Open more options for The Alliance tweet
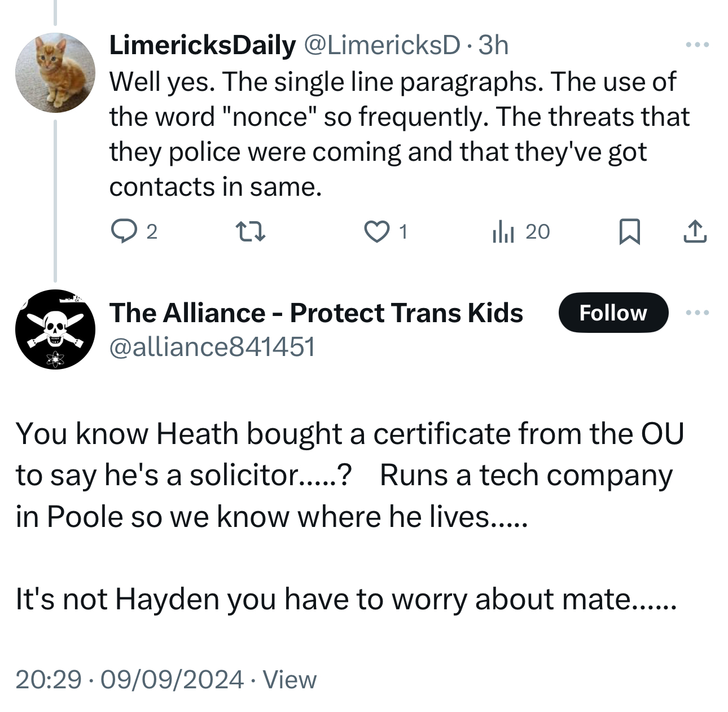 click(697, 313)
